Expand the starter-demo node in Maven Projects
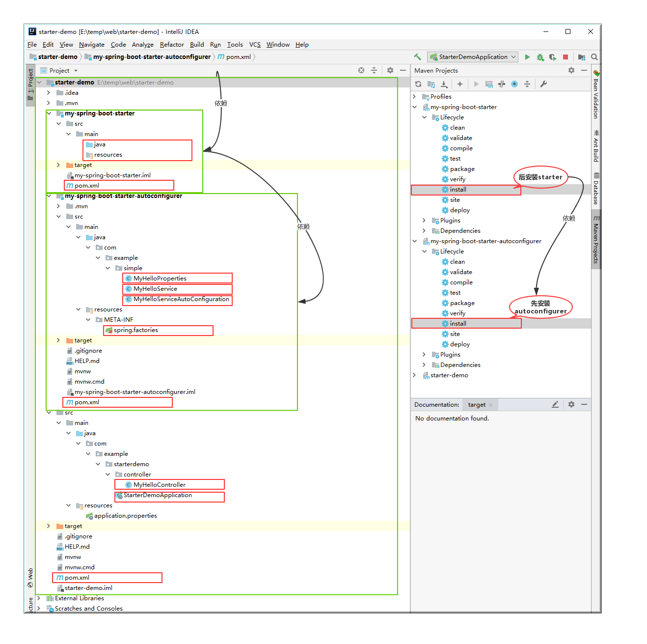647x644 pixels. (x=414, y=375)
